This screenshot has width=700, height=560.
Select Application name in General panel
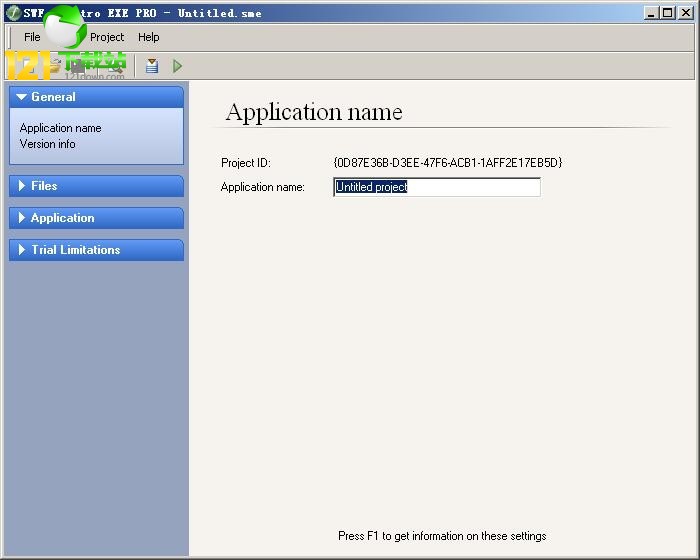tap(60, 128)
